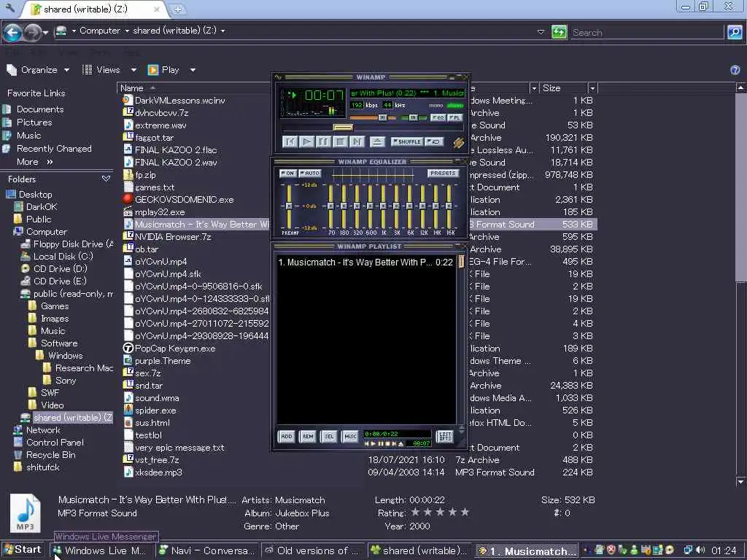Click Winamp previous track button
The image size is (747, 560).
click(x=290, y=141)
